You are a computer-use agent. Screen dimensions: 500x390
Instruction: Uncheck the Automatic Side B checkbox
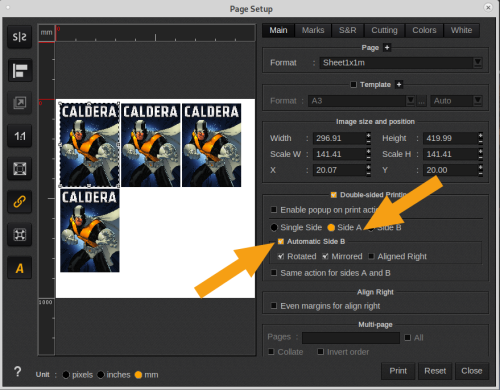click(x=281, y=241)
